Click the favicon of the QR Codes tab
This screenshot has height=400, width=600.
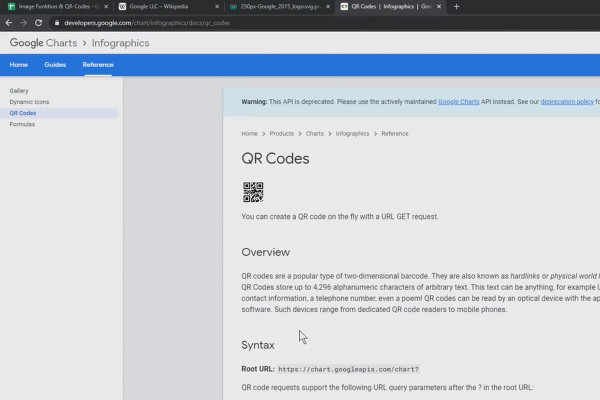(x=344, y=7)
